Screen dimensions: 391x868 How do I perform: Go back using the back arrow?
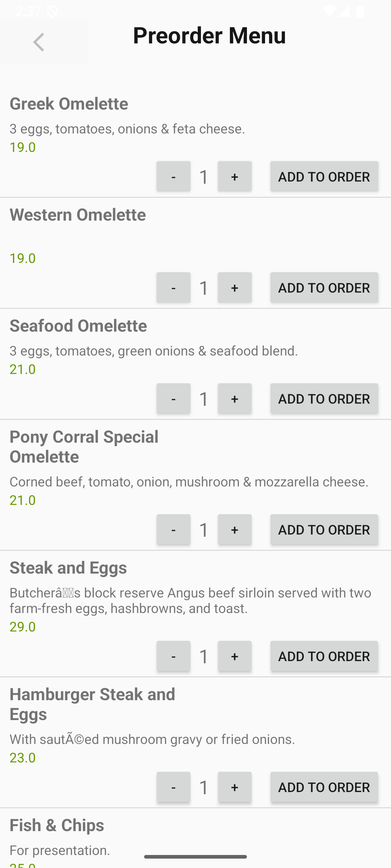(39, 42)
